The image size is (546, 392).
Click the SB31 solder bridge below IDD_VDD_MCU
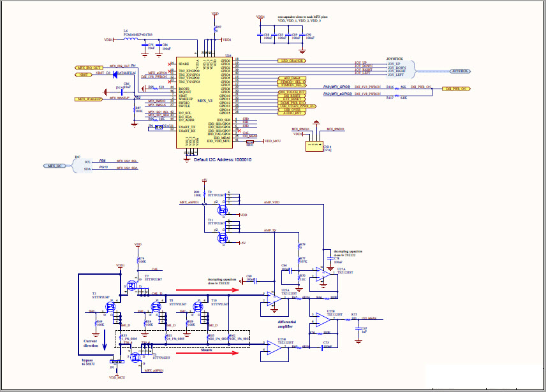pos(249,142)
